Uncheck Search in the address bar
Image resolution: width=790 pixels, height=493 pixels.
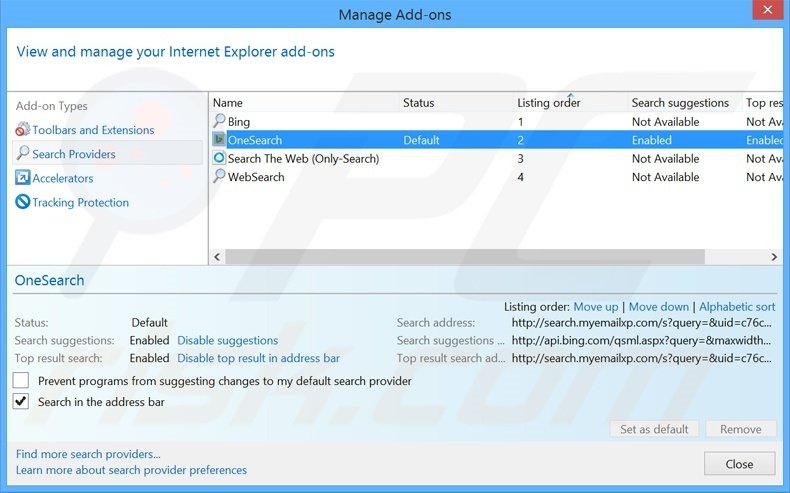(21, 401)
